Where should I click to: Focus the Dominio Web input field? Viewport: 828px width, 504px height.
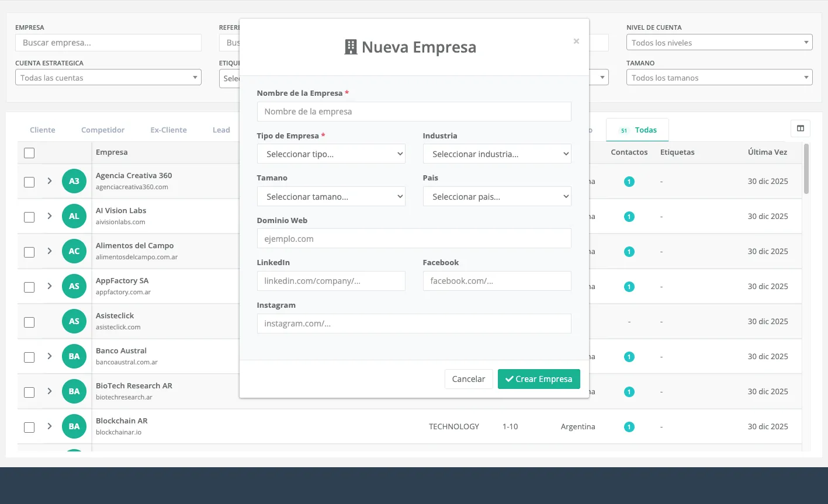point(414,238)
